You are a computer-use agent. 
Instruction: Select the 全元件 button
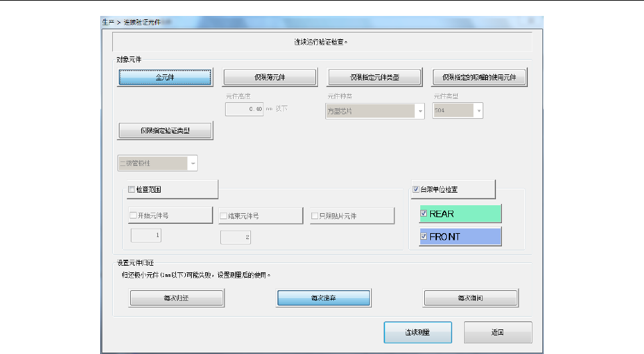[x=165, y=77]
